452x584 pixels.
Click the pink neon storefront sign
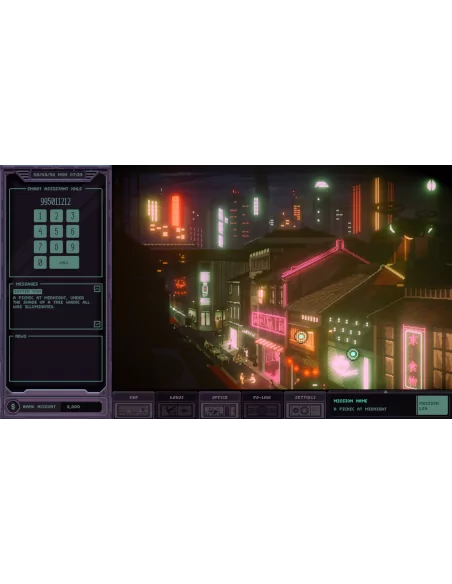[268, 323]
